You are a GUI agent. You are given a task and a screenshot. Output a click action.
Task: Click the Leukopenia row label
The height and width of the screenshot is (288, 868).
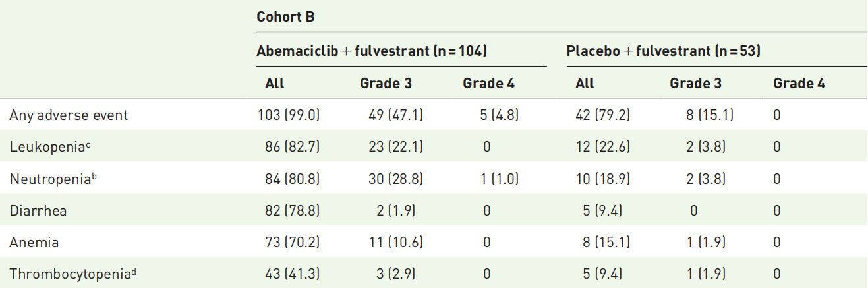point(49,147)
